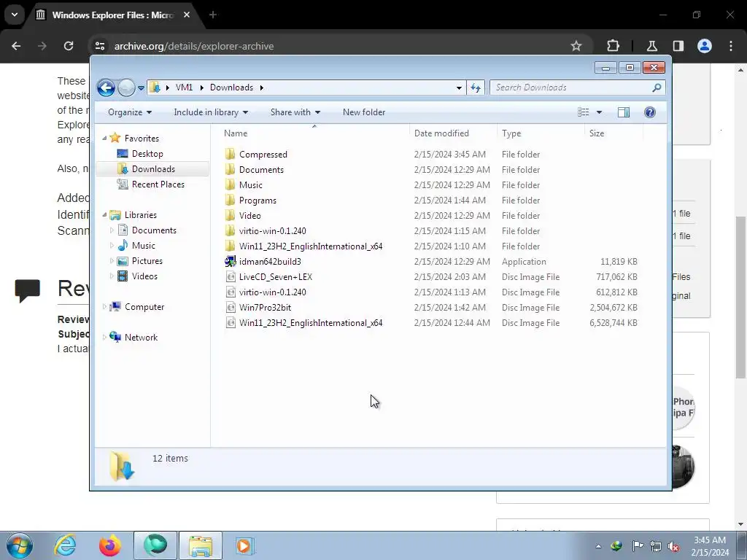
Task: Expand the Computer node
Action: [104, 307]
